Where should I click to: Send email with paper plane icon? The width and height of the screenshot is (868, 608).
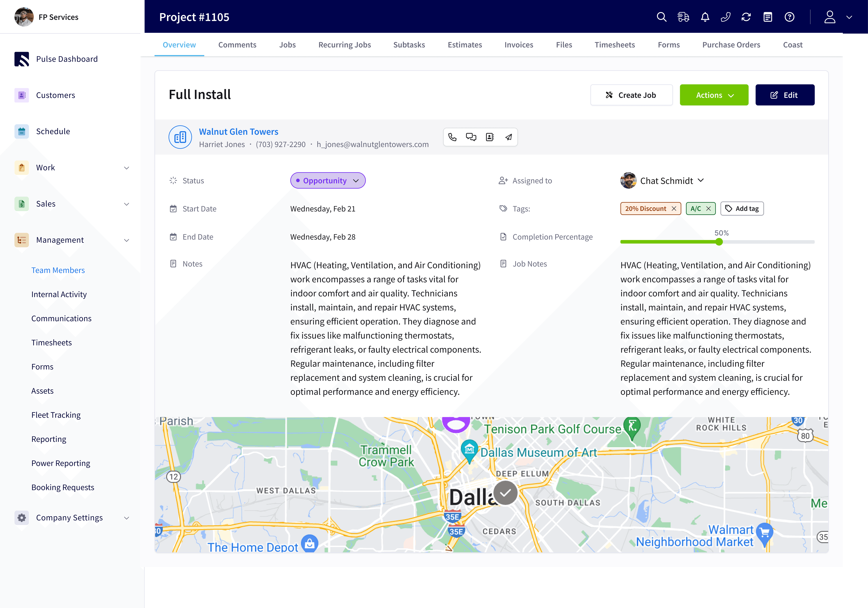coord(508,137)
